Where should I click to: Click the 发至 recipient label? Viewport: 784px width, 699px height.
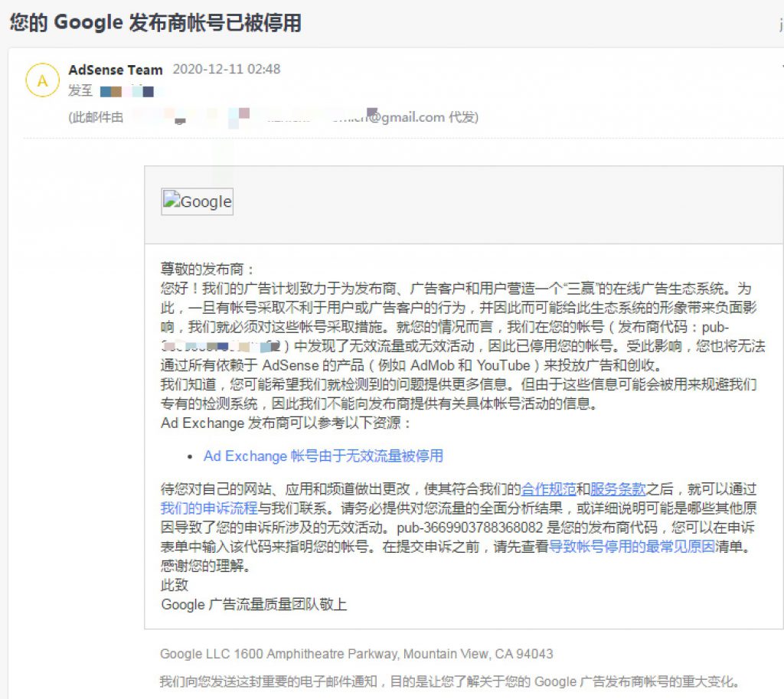(80, 90)
